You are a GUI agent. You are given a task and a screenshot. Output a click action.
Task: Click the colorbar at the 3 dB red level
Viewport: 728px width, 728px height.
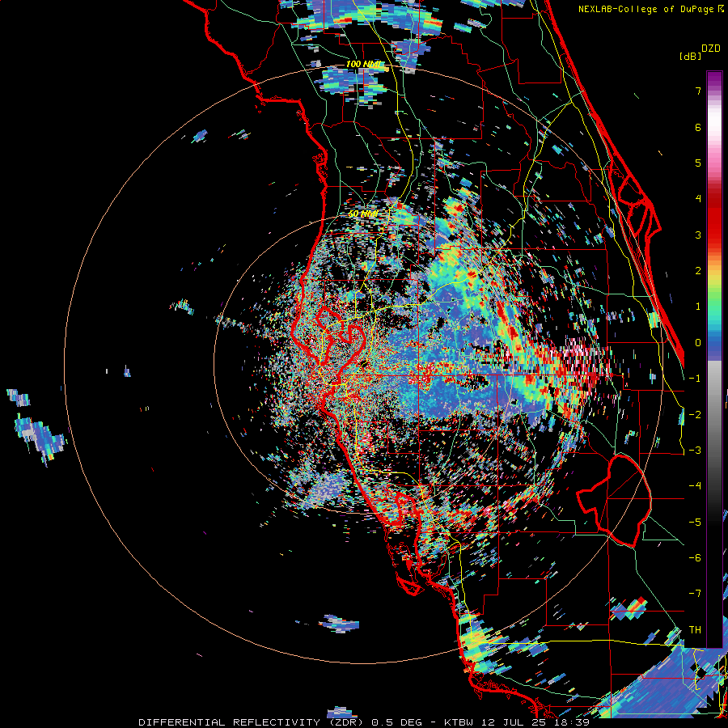714,235
